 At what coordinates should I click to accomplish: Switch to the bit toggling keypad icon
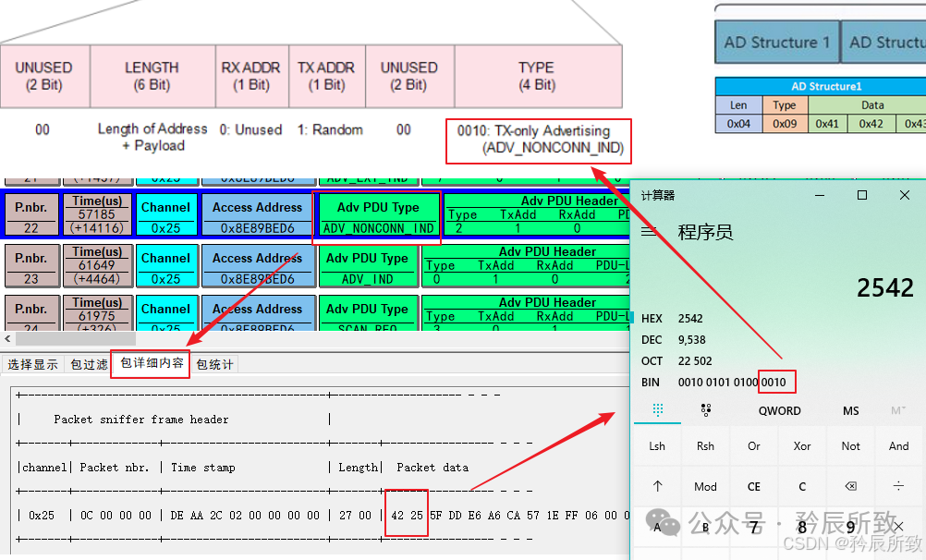tap(706, 409)
